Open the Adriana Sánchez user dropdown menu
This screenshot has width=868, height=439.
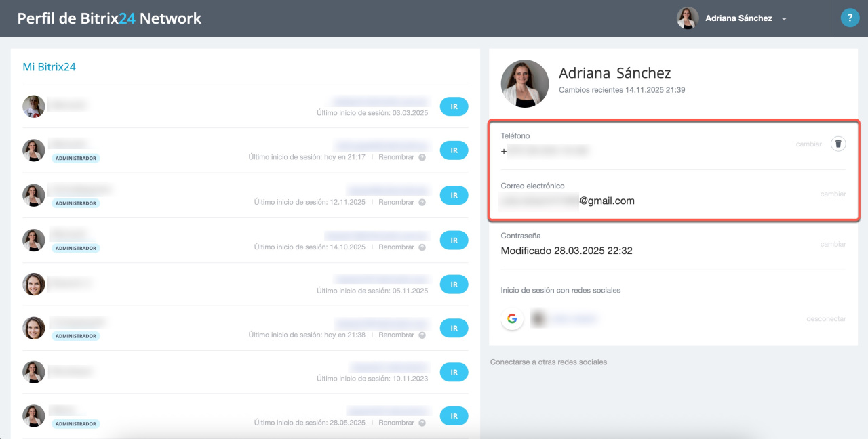coord(784,19)
